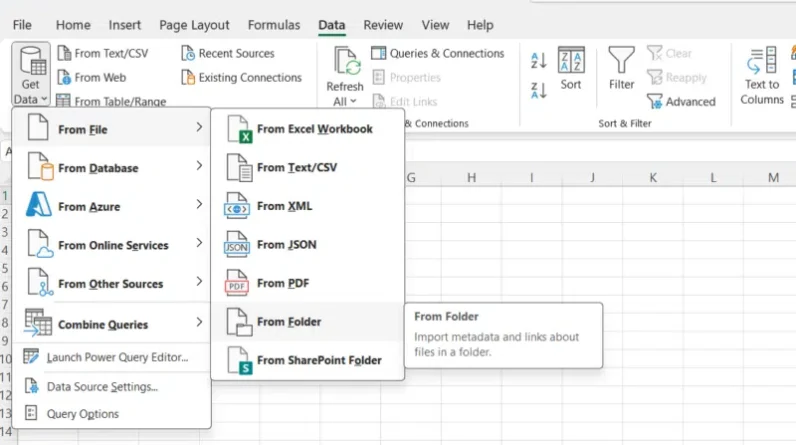Select column I header

point(532,178)
